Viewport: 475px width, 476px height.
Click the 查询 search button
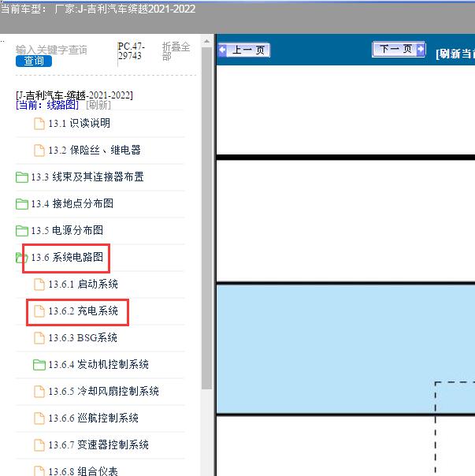(34, 61)
